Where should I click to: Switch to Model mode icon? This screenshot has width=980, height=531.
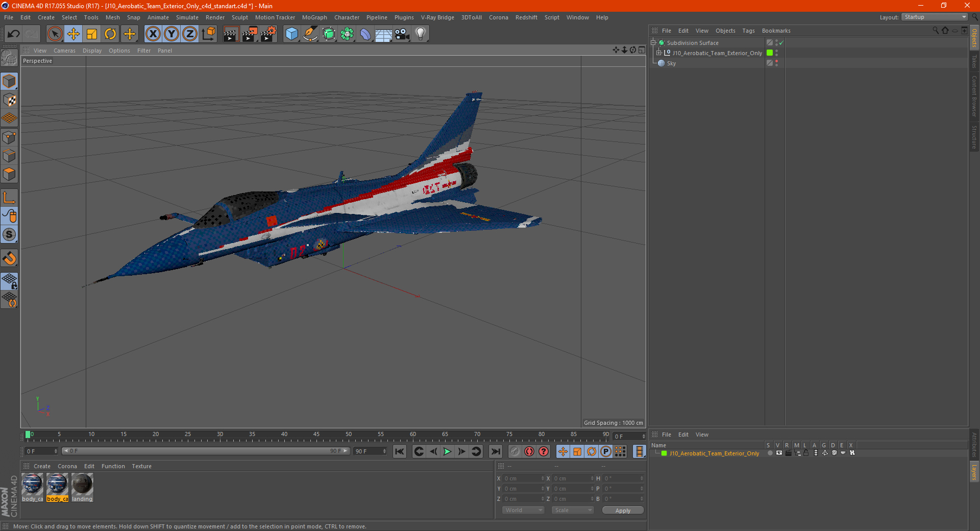[x=10, y=81]
